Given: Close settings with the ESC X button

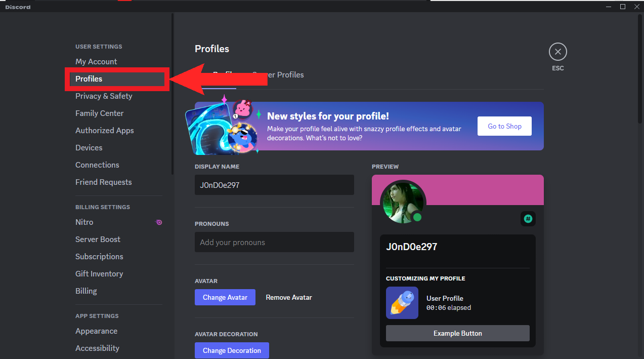Looking at the screenshot, I should (x=557, y=52).
